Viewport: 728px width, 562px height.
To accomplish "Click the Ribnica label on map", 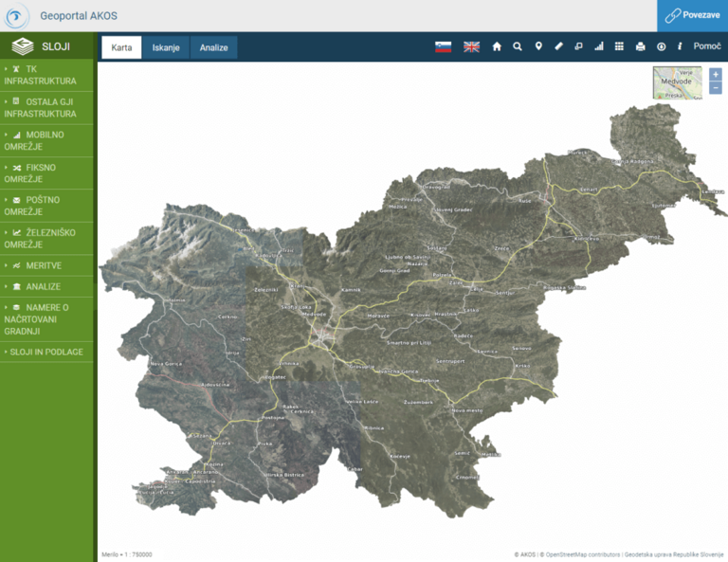I will (373, 428).
